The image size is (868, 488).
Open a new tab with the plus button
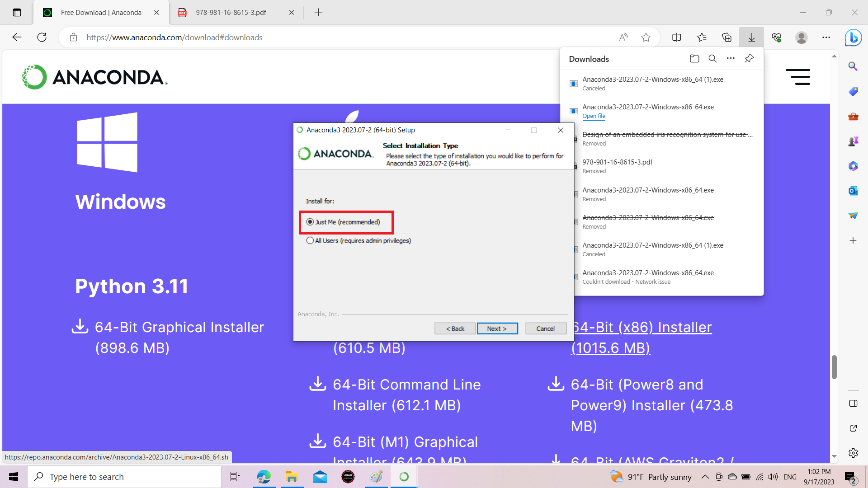click(x=318, y=13)
